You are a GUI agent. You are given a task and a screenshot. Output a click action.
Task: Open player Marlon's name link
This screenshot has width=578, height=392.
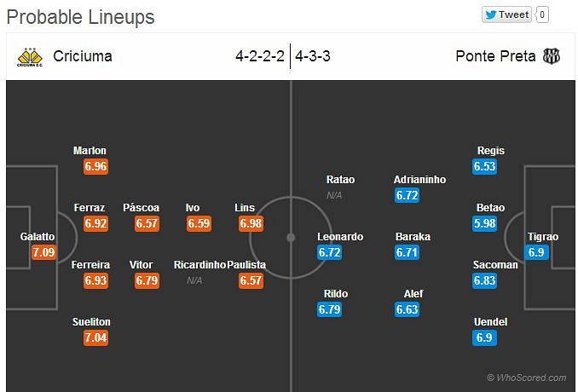coord(90,151)
